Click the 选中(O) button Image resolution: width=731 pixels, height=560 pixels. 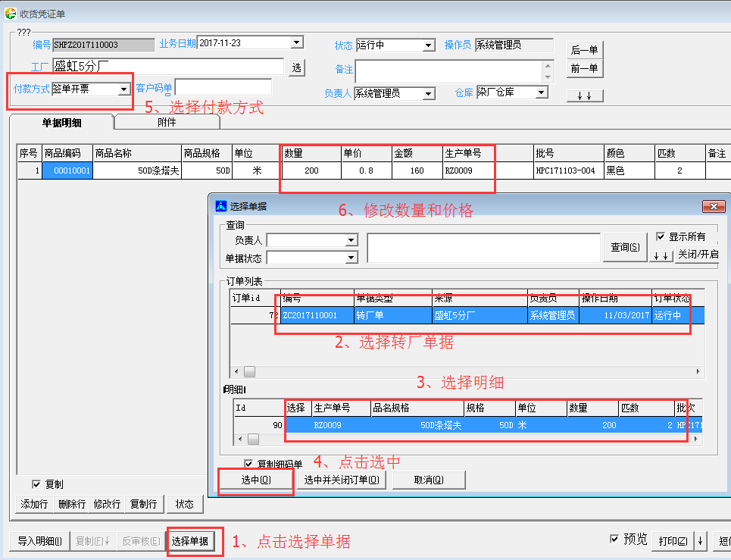pyautogui.click(x=256, y=480)
